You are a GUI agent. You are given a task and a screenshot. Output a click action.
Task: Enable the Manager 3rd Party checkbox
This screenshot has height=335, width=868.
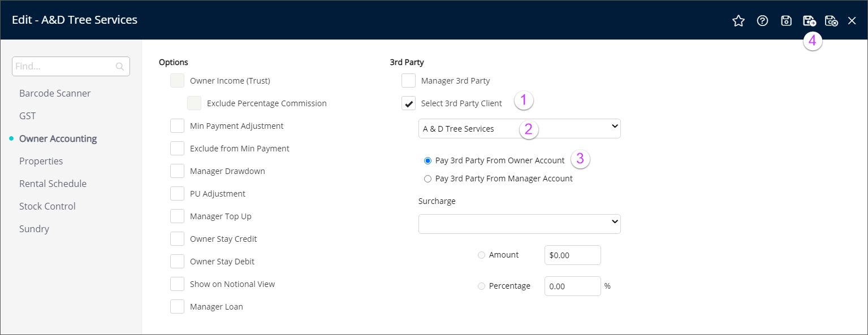point(408,81)
